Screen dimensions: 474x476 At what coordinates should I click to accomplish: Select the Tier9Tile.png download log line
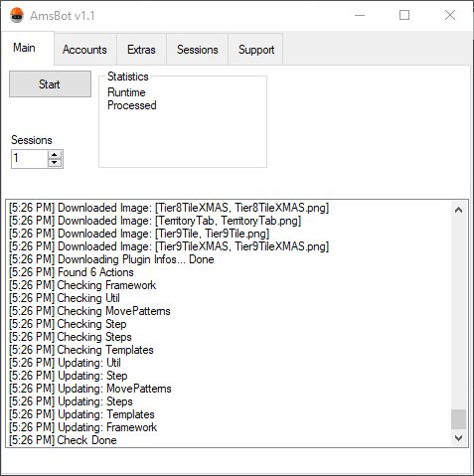pos(139,234)
